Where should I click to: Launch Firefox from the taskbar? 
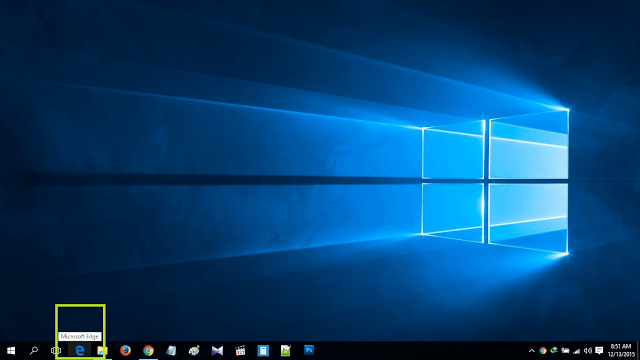click(x=125, y=351)
